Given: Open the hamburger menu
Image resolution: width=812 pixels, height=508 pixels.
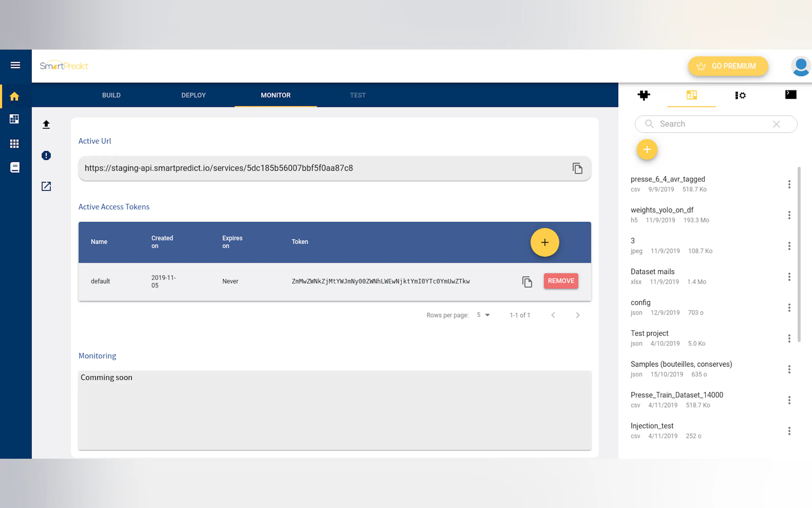Looking at the screenshot, I should (15, 65).
